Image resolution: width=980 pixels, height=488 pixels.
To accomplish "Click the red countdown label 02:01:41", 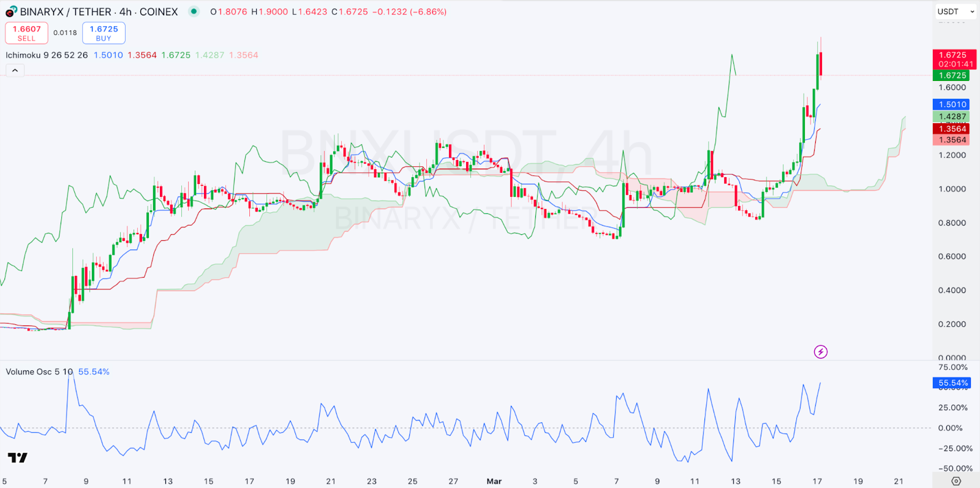I will [x=955, y=64].
